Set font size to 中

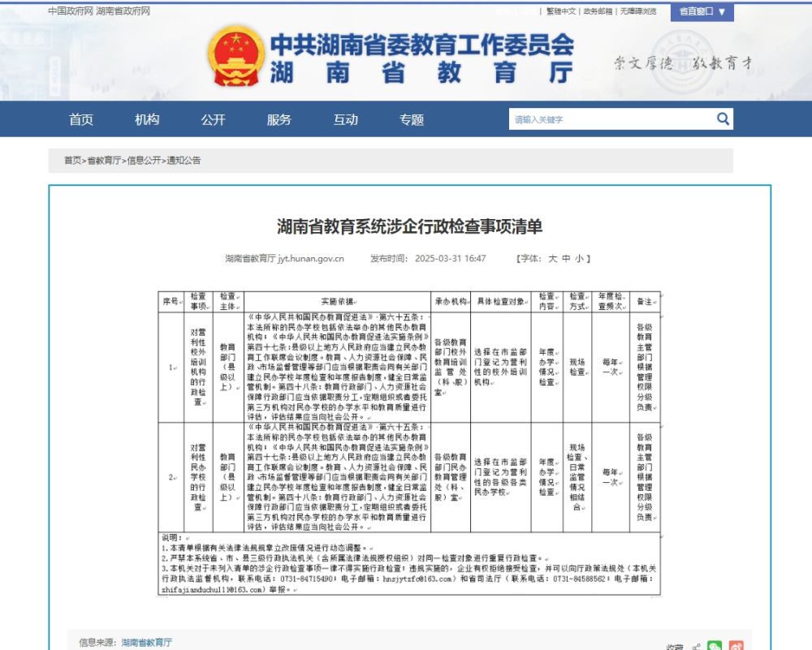(x=566, y=259)
